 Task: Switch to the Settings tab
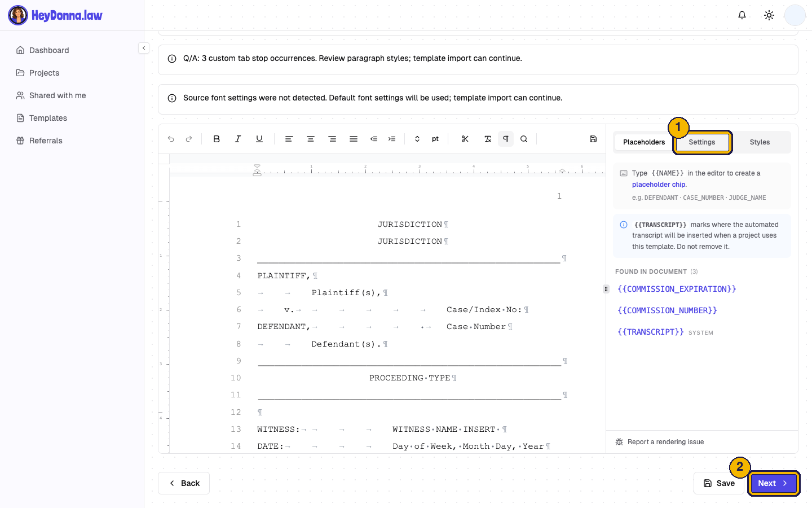(702, 142)
